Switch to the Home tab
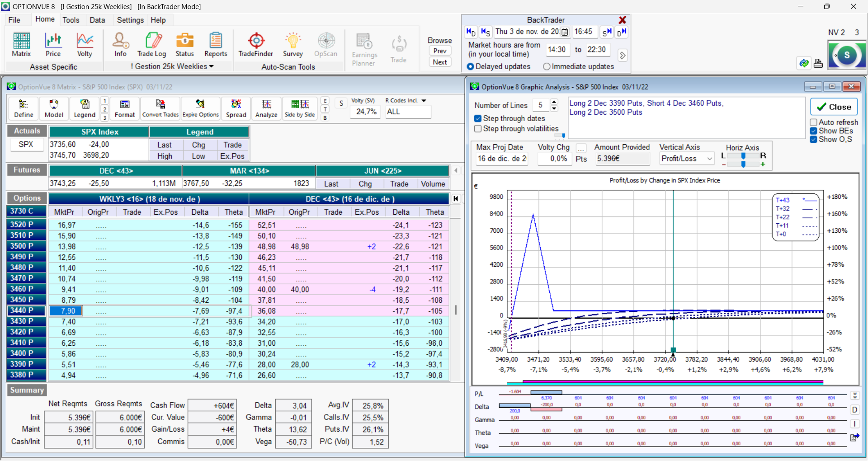This screenshot has height=461, width=868. tap(45, 19)
